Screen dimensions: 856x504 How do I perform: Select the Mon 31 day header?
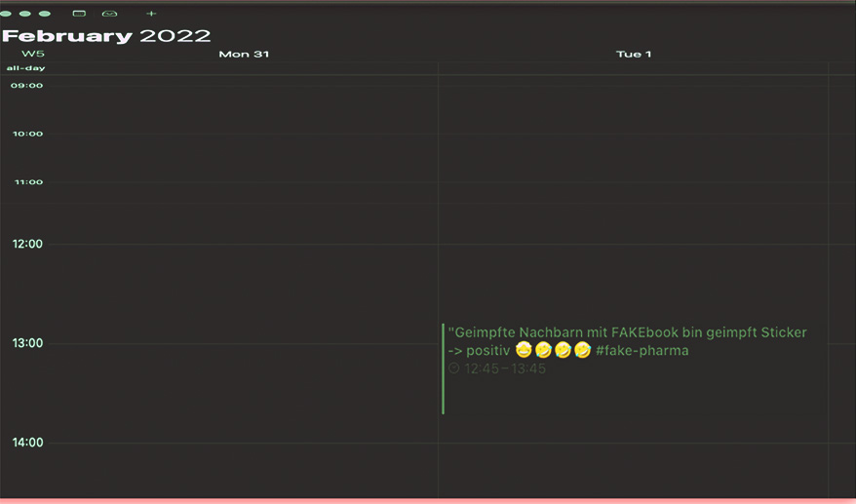[x=244, y=54]
